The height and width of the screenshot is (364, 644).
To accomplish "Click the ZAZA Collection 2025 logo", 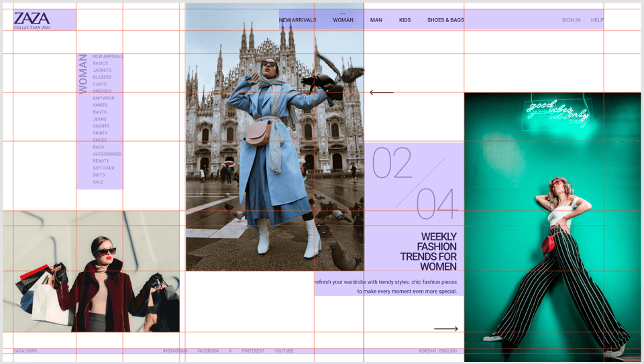I will click(x=32, y=20).
